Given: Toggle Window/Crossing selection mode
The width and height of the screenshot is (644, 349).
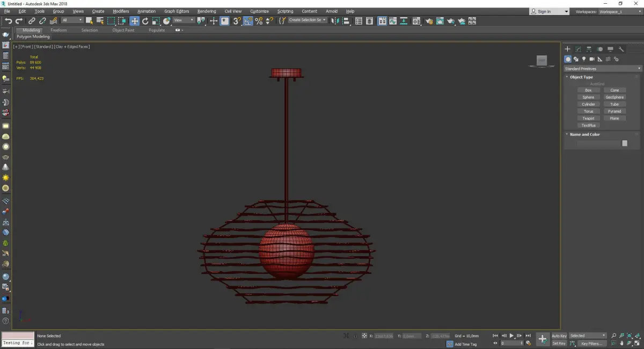Looking at the screenshot, I should (122, 21).
